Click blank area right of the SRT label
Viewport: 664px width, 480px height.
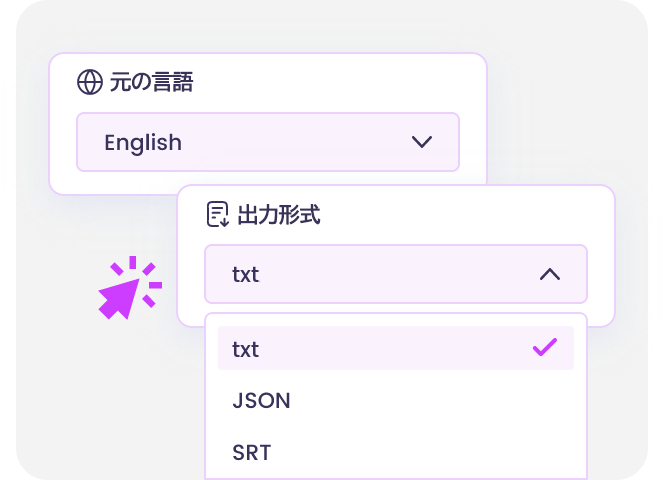point(430,452)
